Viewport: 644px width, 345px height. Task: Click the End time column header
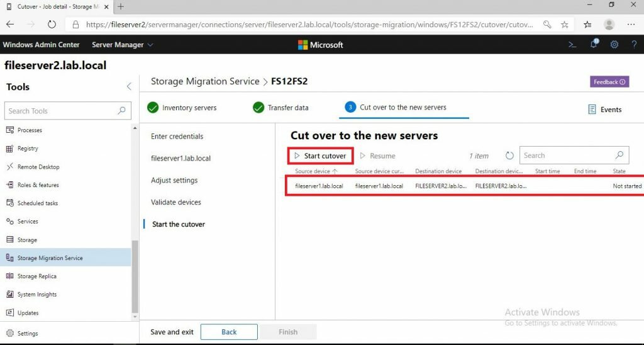pos(586,171)
